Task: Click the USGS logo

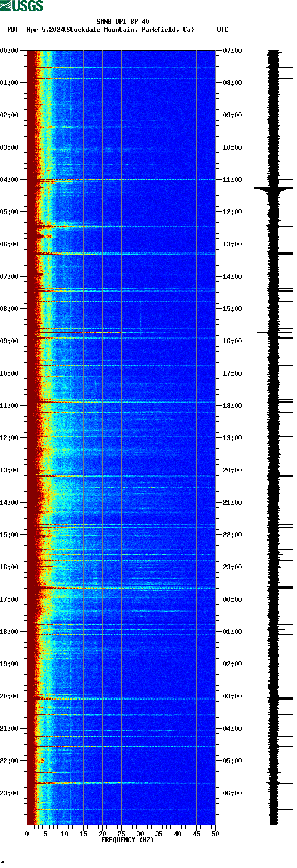Action: 22,6
